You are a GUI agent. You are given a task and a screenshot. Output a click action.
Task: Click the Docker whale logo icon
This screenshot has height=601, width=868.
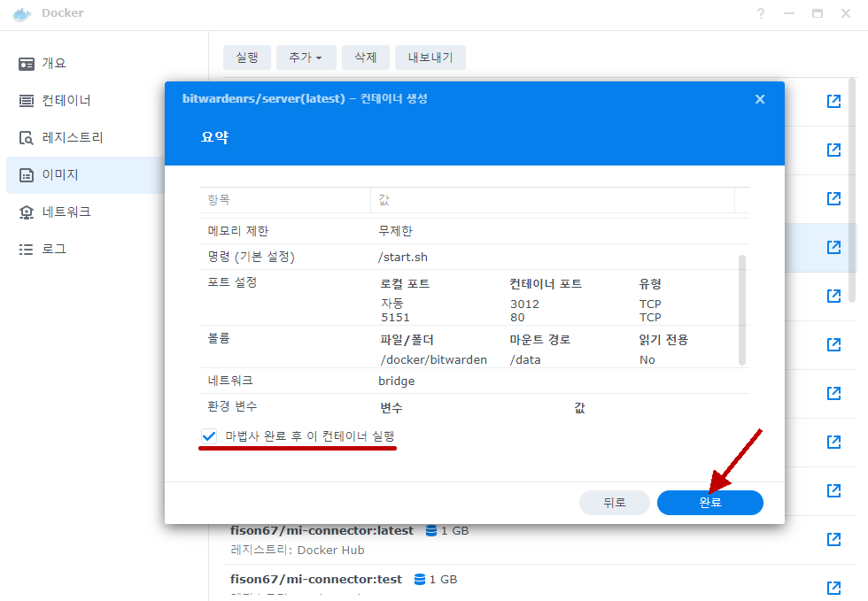[x=22, y=14]
